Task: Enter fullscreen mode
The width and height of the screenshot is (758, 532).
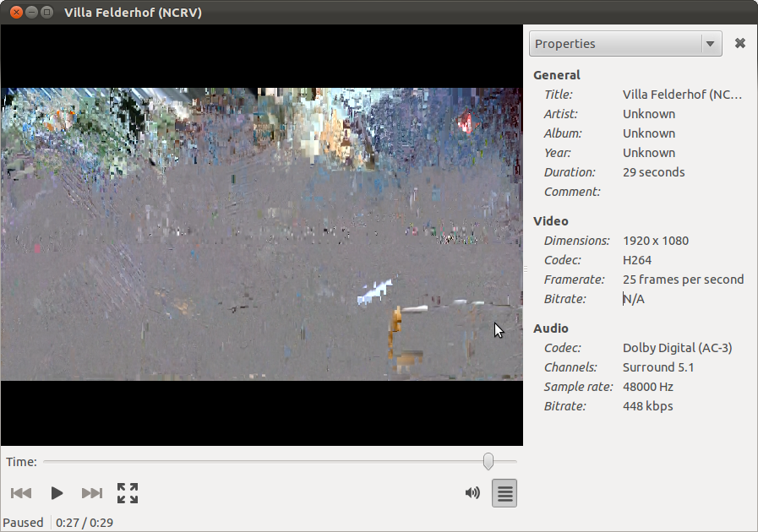Action: pos(128,493)
